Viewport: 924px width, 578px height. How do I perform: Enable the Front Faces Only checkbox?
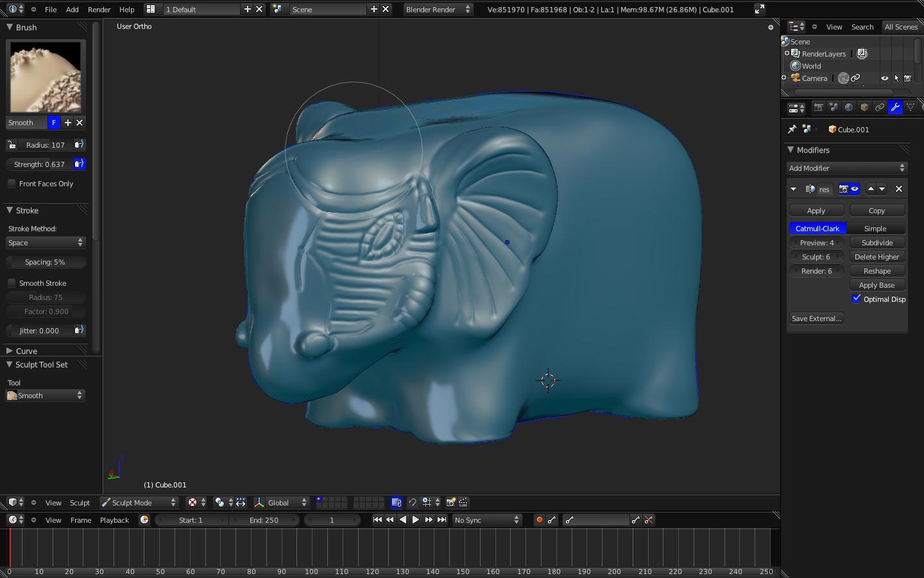point(12,184)
